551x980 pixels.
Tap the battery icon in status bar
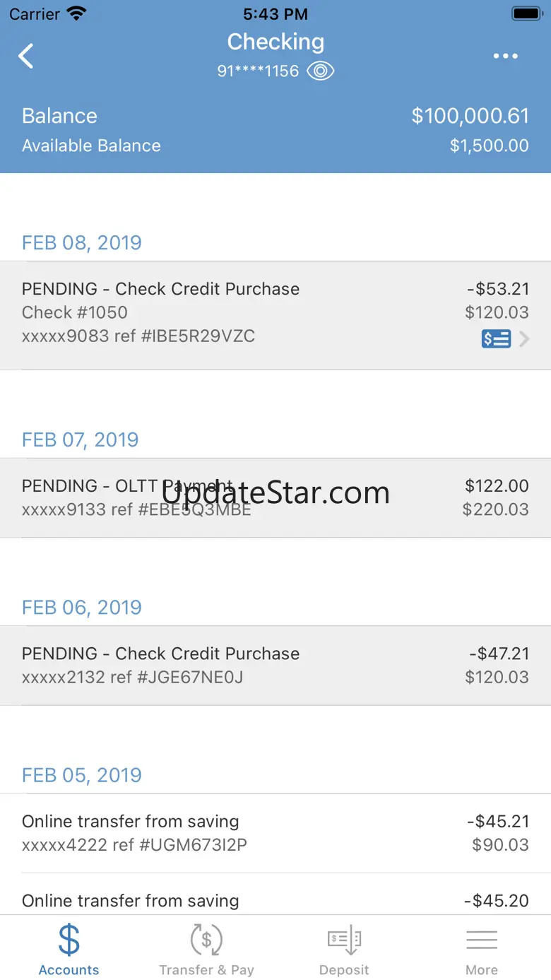coord(526,13)
